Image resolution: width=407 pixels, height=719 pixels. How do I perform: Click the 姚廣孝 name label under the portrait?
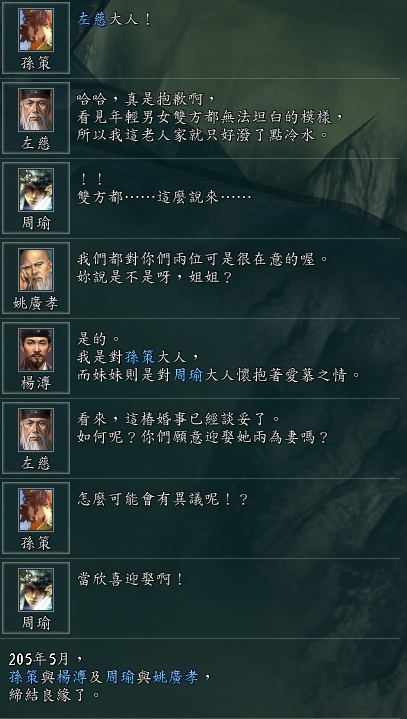tap(36, 304)
